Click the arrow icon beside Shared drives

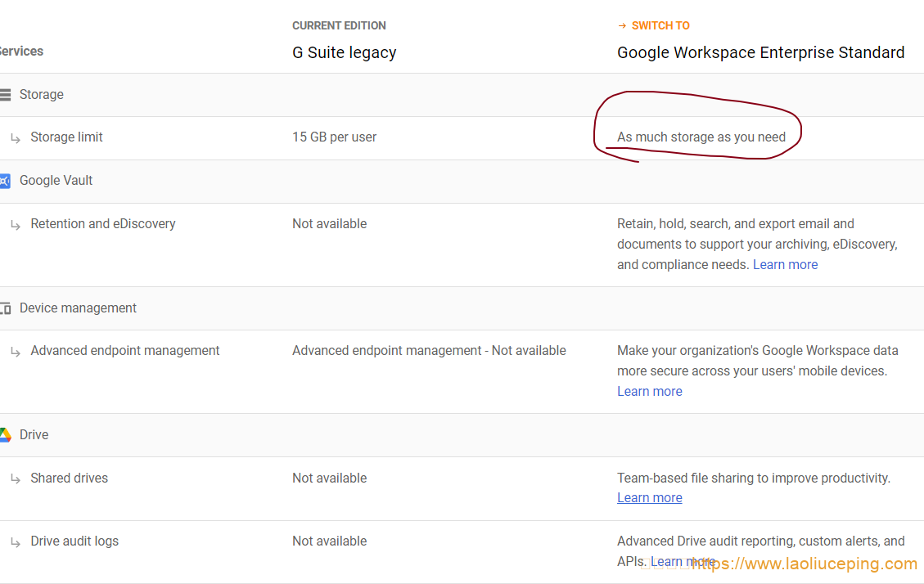coord(16,478)
